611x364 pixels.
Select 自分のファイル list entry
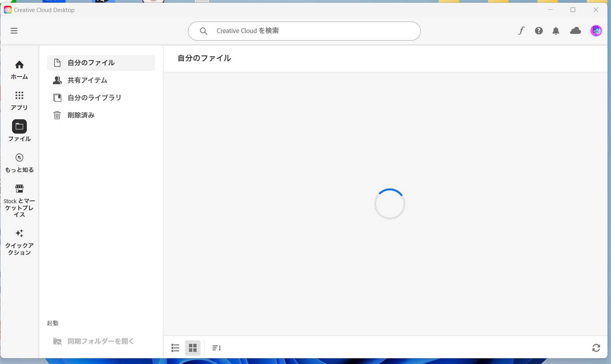click(x=101, y=63)
